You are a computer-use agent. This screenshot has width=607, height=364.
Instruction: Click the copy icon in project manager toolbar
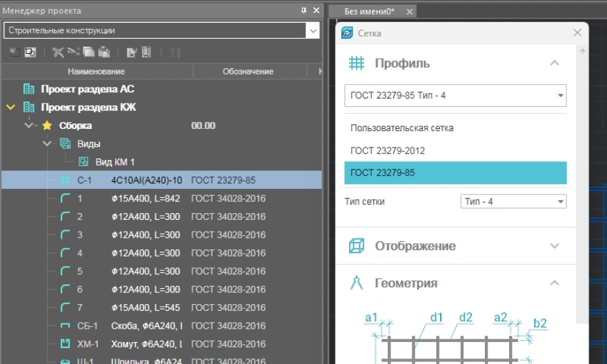click(88, 52)
